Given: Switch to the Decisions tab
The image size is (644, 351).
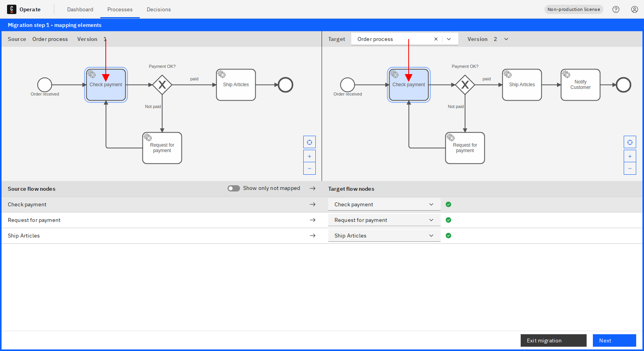Looking at the screenshot, I should 158,9.
